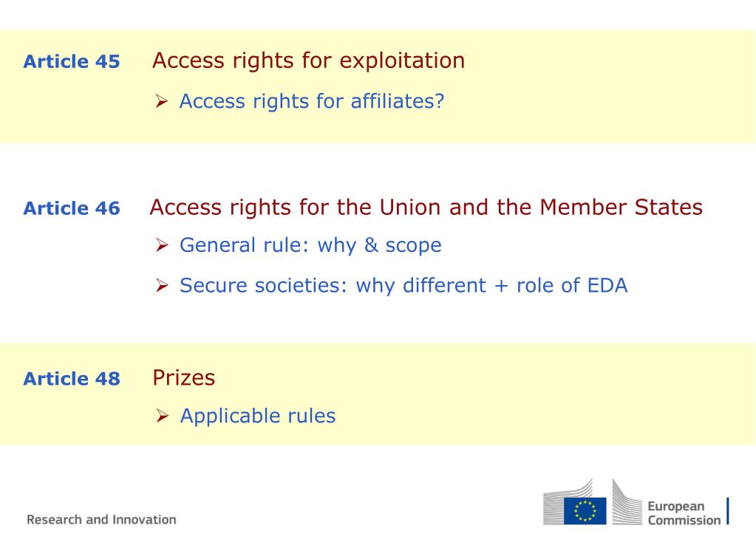Viewport: 756px width, 534px height.
Task: Click the blue vertical bar beside Commission text
Action: point(728,511)
